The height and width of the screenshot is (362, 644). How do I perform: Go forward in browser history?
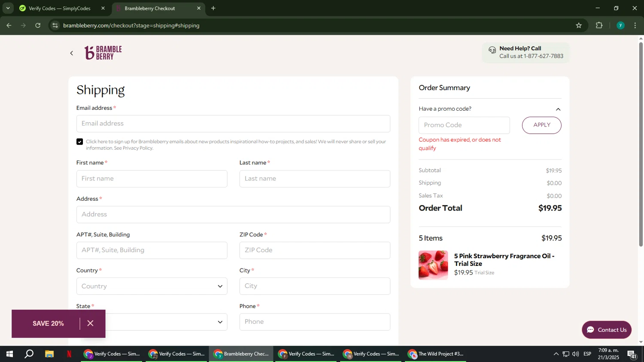pyautogui.click(x=23, y=25)
